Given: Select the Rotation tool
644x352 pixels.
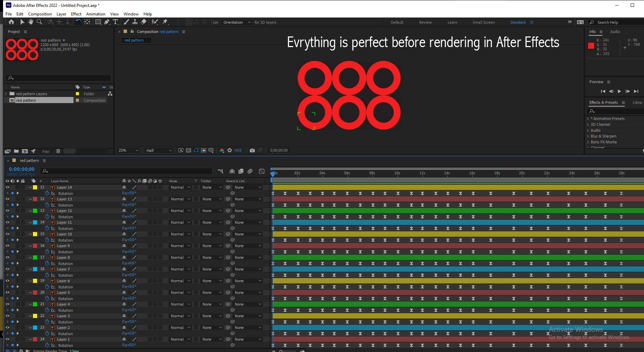Looking at the screenshot, I should [x=79, y=22].
